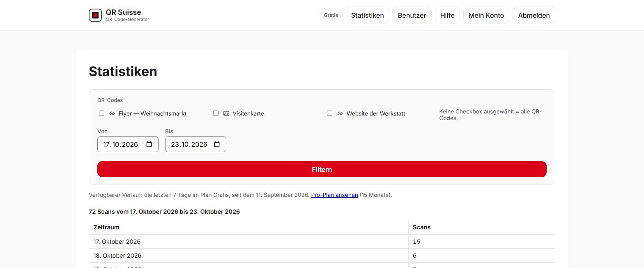Tick the Flyer — Weihnachtsmarkt checkbox
Screen dimensions: 644x268
[x=102, y=113]
